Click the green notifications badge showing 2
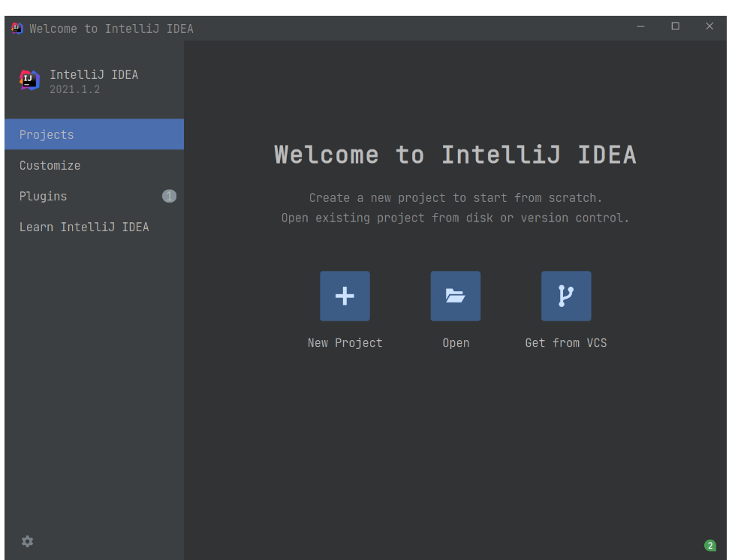Viewport: 738px width, 560px height. point(709,546)
